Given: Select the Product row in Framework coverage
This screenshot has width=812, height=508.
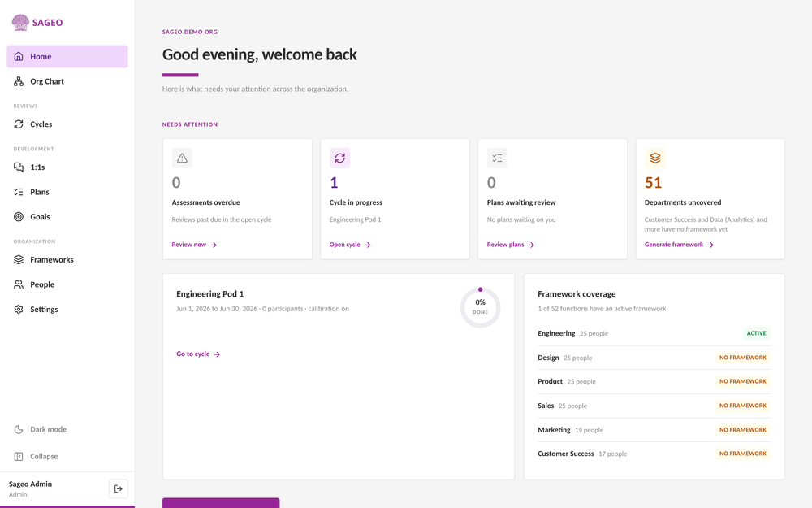Looking at the screenshot, I should [654, 381].
